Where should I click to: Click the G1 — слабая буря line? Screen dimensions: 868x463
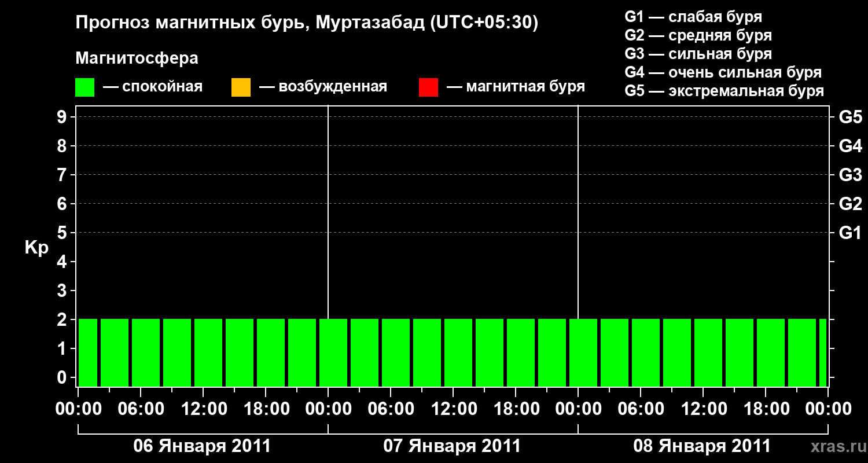693,17
